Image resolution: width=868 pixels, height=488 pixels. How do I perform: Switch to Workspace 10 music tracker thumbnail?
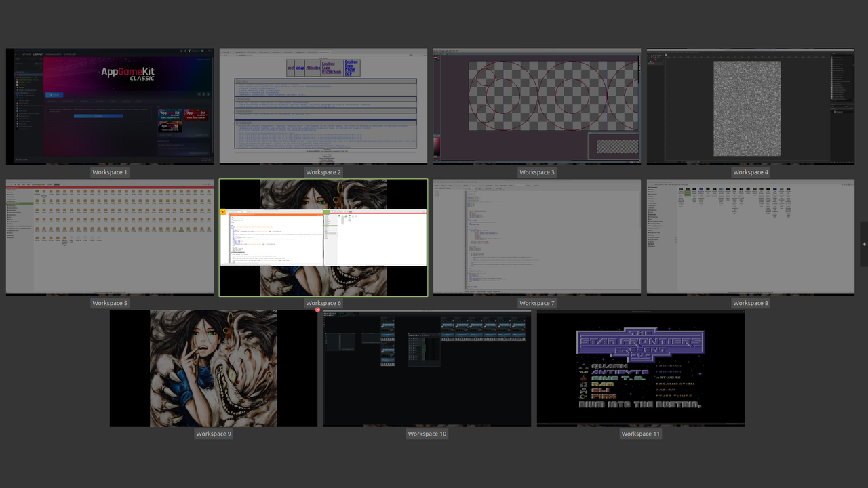[x=427, y=368]
